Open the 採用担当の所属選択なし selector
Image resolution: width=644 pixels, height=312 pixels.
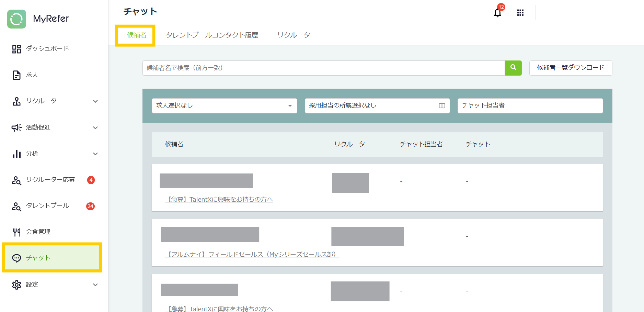pos(377,106)
